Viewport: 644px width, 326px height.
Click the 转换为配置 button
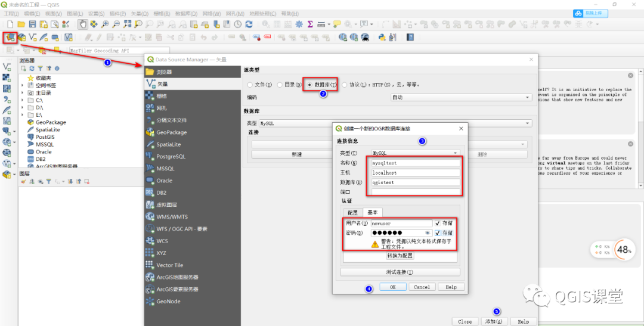pos(400,256)
